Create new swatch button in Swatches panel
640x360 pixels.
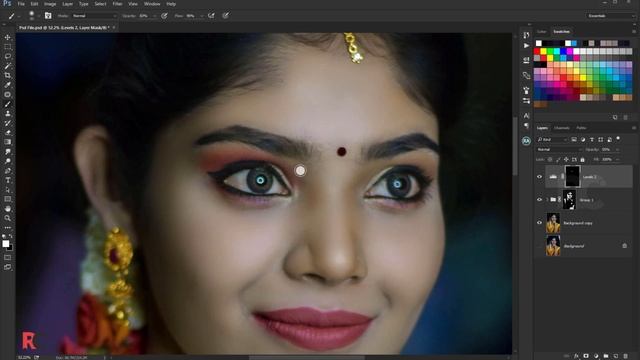(615, 117)
